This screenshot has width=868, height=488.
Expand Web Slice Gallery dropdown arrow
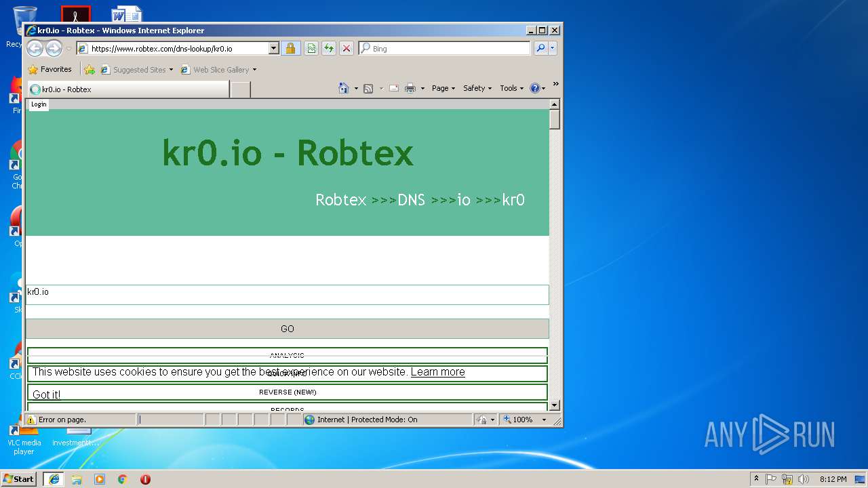pos(254,70)
